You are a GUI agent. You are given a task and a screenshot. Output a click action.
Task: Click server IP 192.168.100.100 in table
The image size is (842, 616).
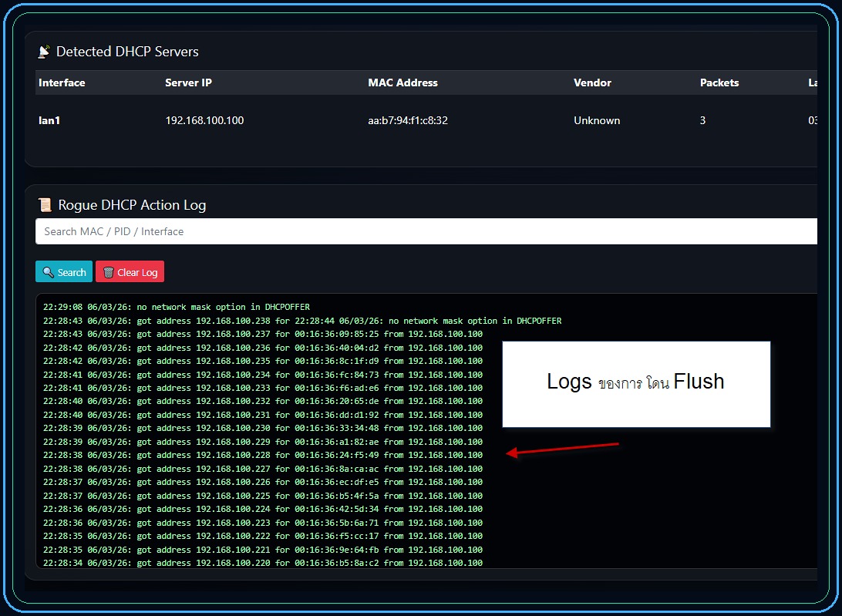204,120
